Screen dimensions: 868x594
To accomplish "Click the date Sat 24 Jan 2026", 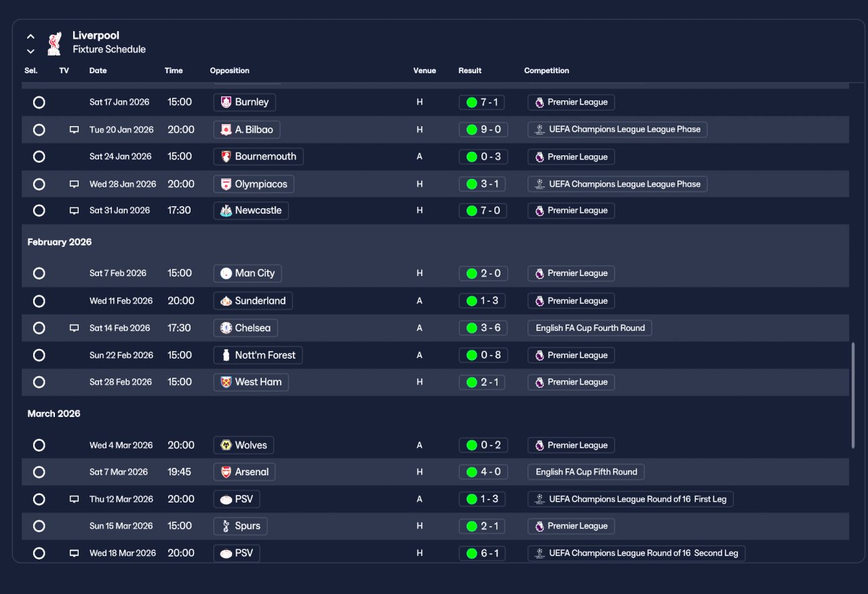I will (121, 157).
